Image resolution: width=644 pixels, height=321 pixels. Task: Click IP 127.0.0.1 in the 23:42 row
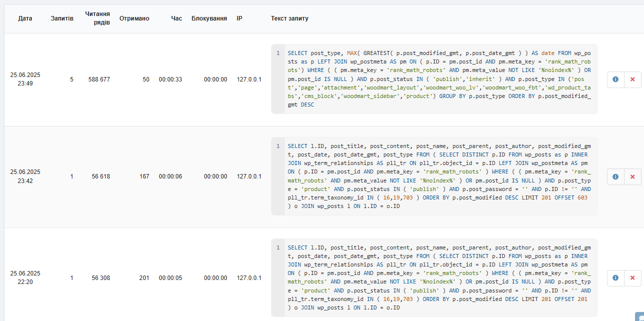click(249, 176)
